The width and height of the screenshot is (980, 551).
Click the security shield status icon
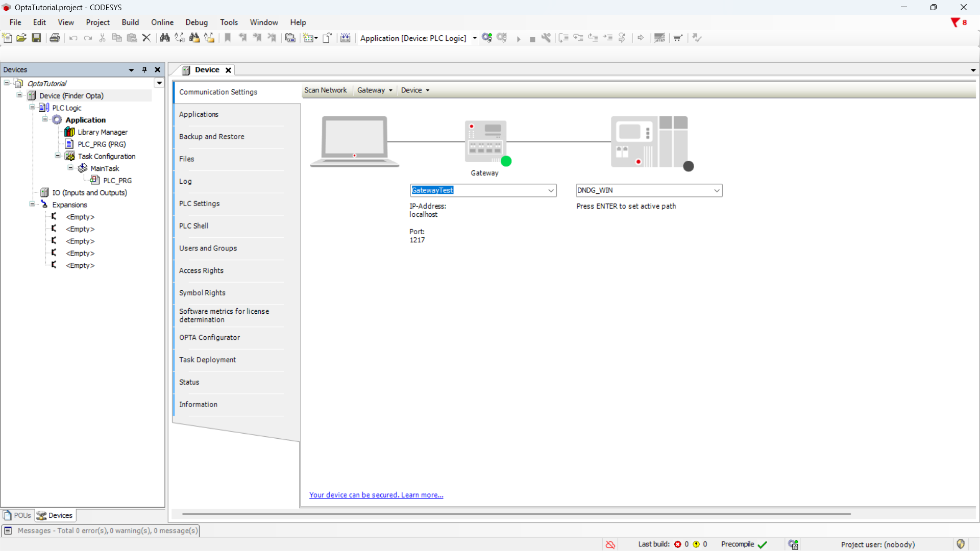[961, 544]
